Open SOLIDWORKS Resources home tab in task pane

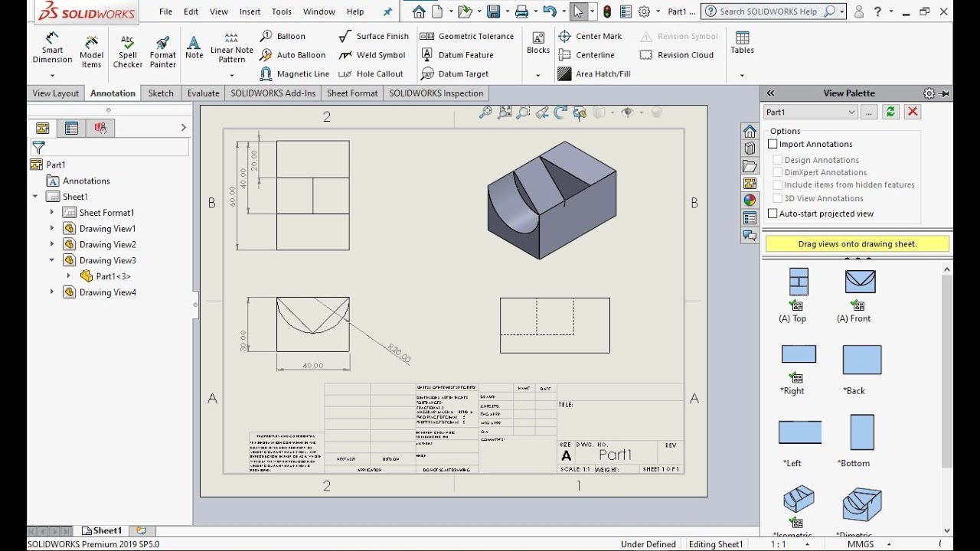tap(750, 131)
